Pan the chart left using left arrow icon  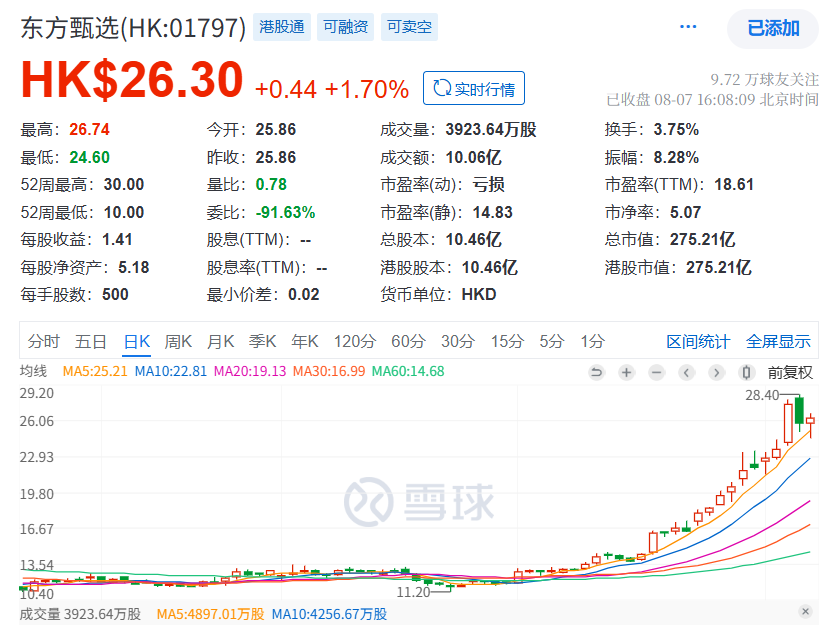[x=687, y=372]
